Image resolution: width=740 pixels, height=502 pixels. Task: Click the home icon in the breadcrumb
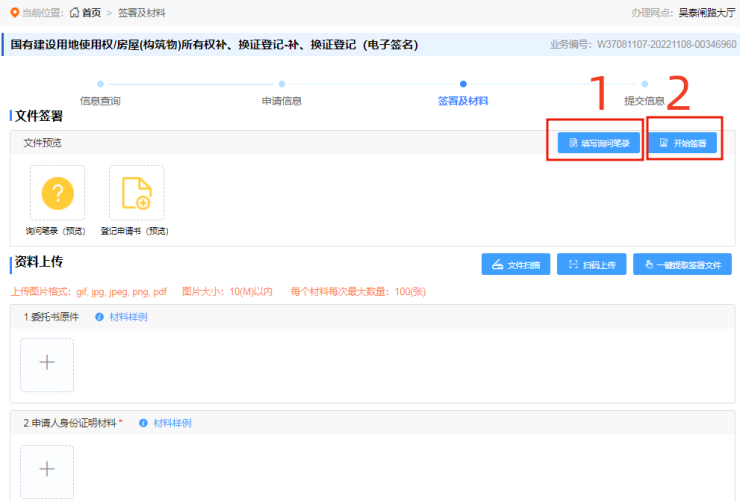(x=74, y=13)
